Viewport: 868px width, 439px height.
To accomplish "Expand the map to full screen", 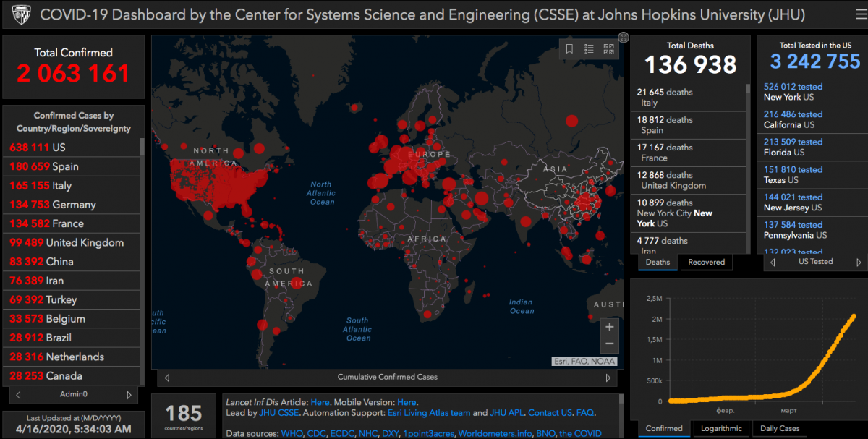I will point(624,38).
